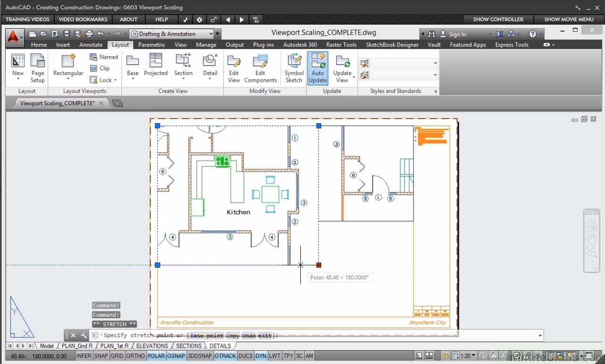
Task: Click the Customize wrench icon on command line
Action: click(83, 335)
